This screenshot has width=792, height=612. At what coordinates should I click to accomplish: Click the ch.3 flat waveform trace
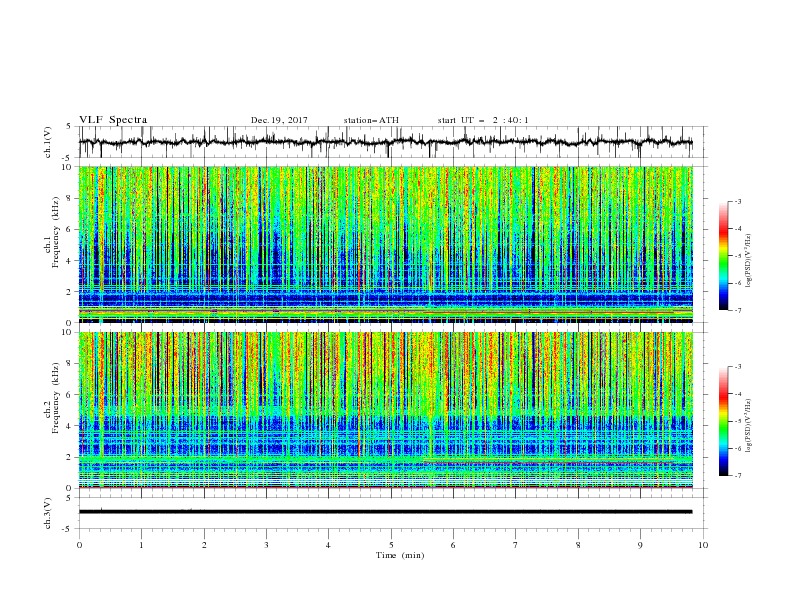click(385, 512)
